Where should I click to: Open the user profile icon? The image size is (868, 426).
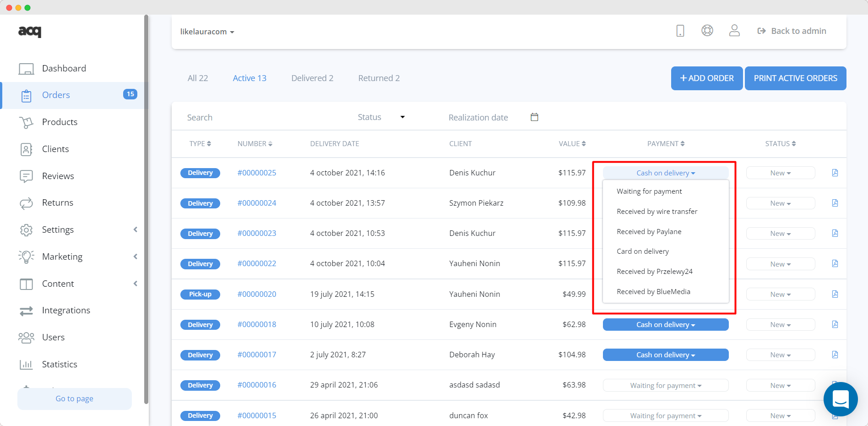tap(734, 31)
